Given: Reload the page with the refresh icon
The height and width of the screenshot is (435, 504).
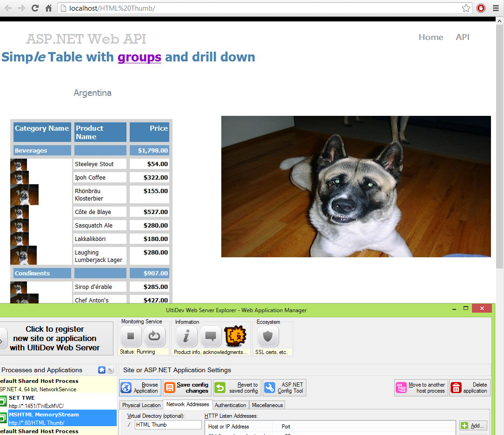Looking at the screenshot, I should coord(35,8).
